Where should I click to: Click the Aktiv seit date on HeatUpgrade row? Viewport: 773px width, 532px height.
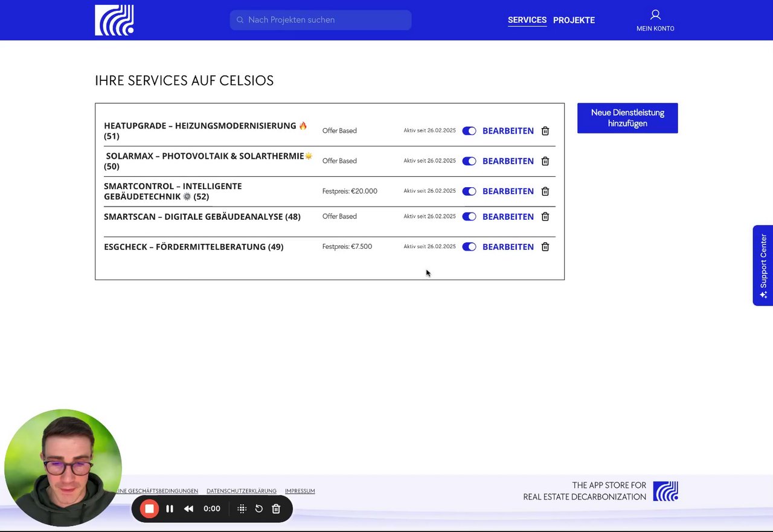pyautogui.click(x=430, y=131)
